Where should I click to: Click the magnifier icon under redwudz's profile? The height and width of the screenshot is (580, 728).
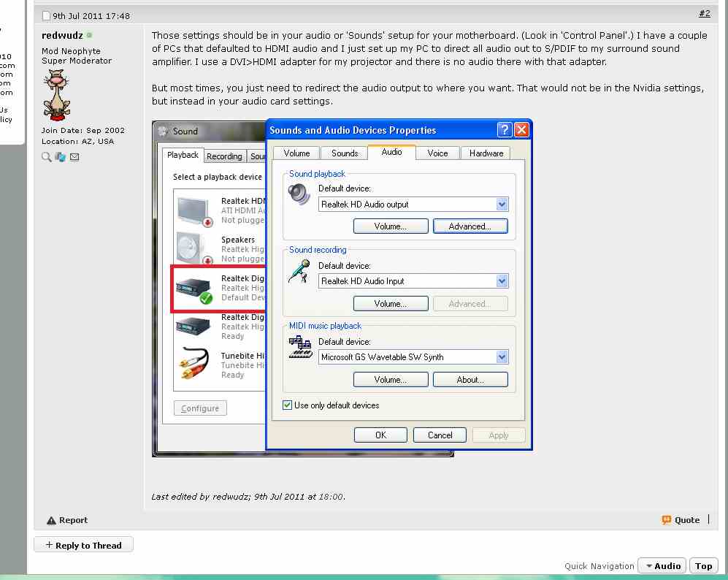[46, 157]
